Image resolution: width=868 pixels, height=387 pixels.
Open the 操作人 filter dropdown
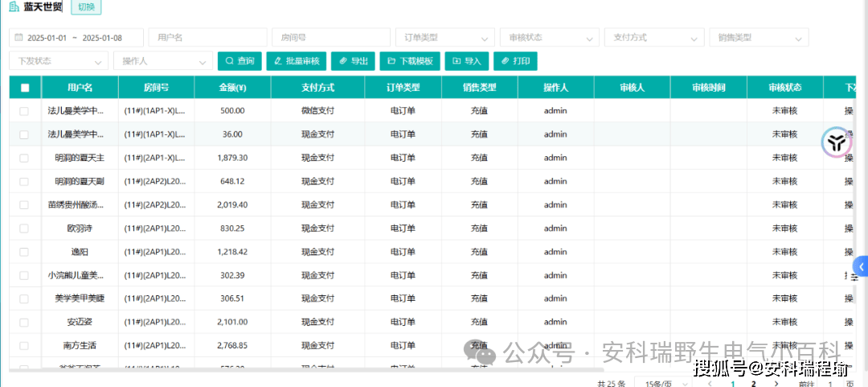coord(162,61)
